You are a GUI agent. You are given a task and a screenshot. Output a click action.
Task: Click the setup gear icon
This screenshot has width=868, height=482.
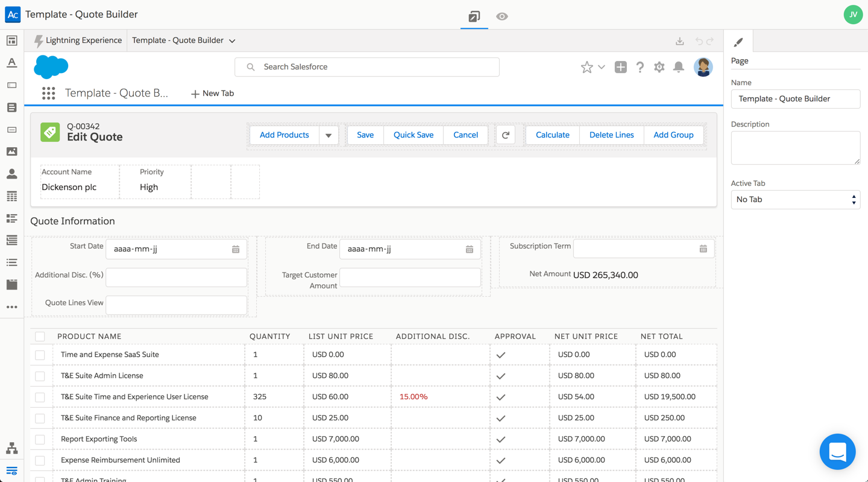[659, 67]
